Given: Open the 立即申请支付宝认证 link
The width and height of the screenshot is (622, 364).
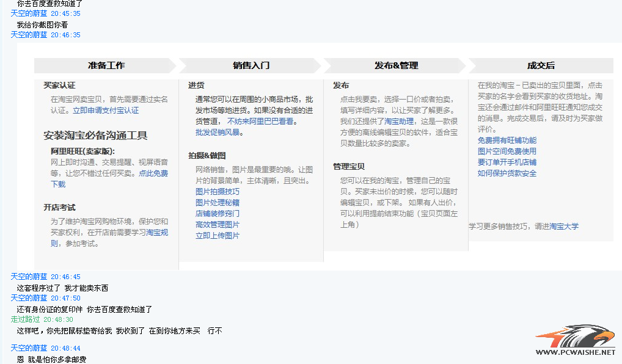Looking at the screenshot, I should [106, 111].
